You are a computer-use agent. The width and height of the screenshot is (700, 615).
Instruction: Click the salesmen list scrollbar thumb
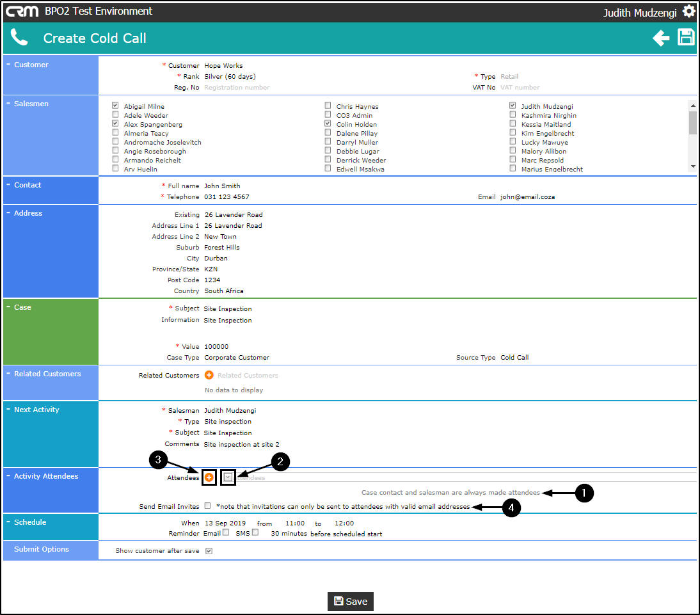(693, 123)
